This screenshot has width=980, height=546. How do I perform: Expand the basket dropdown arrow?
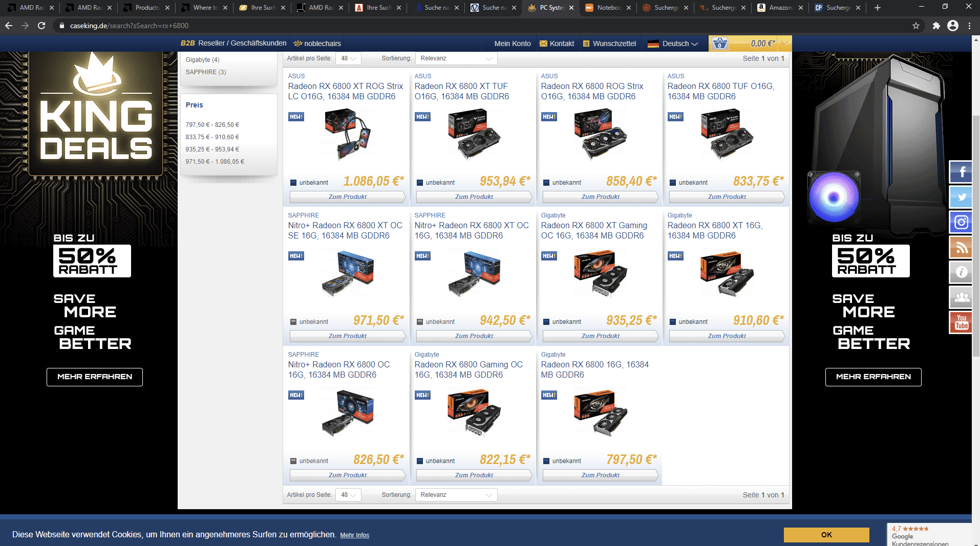[x=784, y=43]
